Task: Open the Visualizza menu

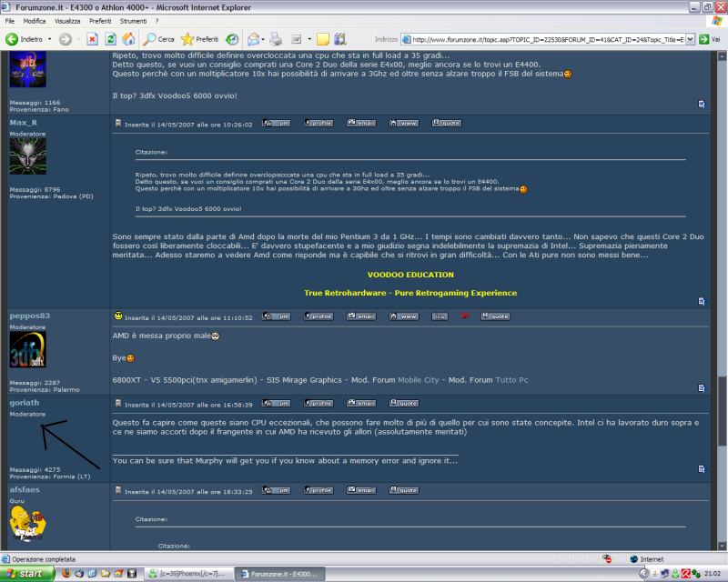Action: point(67,21)
